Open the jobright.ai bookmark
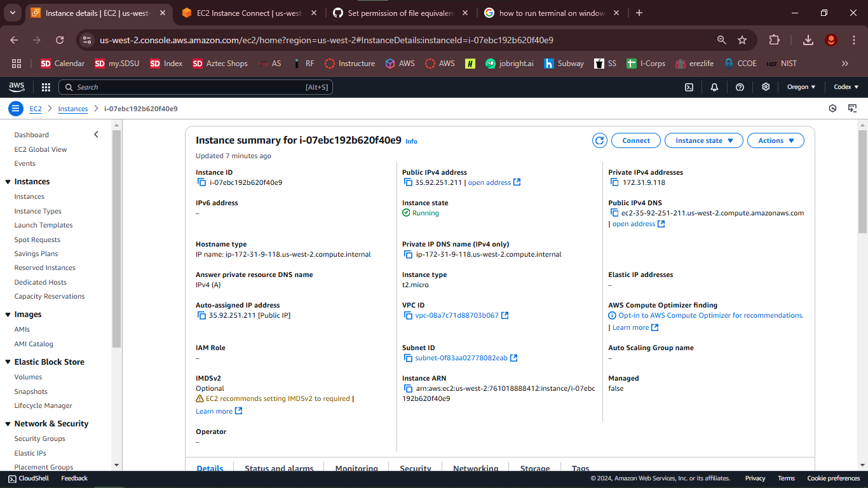868x488 pixels. [510, 64]
